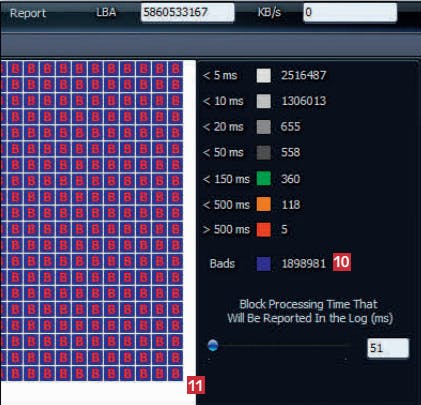Screen dimensions: 421x405
Task: Click the top-right bad block in the grid
Action: click(x=176, y=68)
